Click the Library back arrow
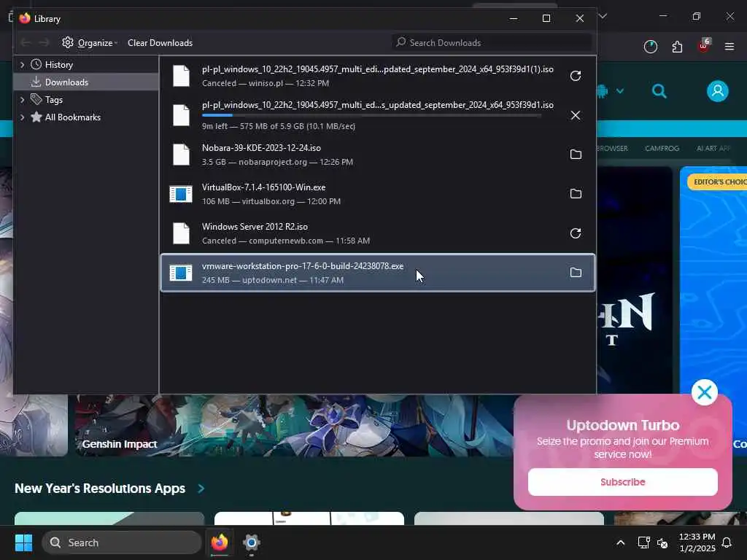Image resolution: width=747 pixels, height=560 pixels. tap(26, 43)
